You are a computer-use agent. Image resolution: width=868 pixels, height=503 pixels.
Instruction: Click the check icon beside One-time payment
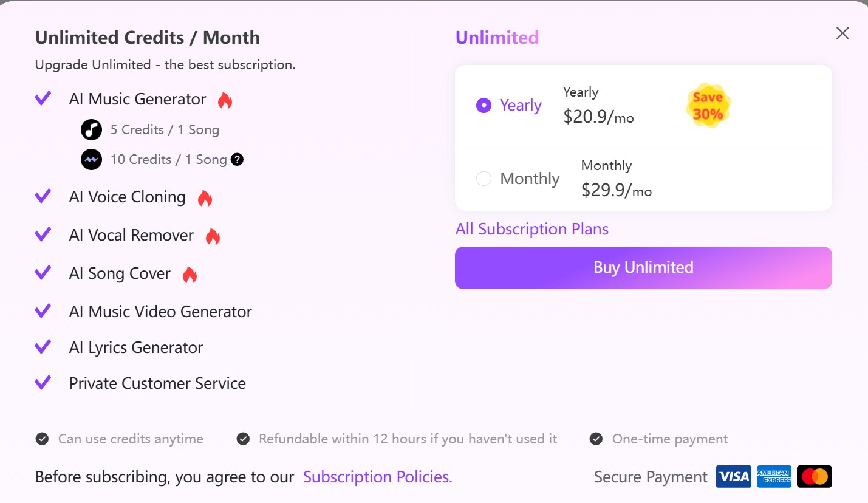pyautogui.click(x=596, y=439)
